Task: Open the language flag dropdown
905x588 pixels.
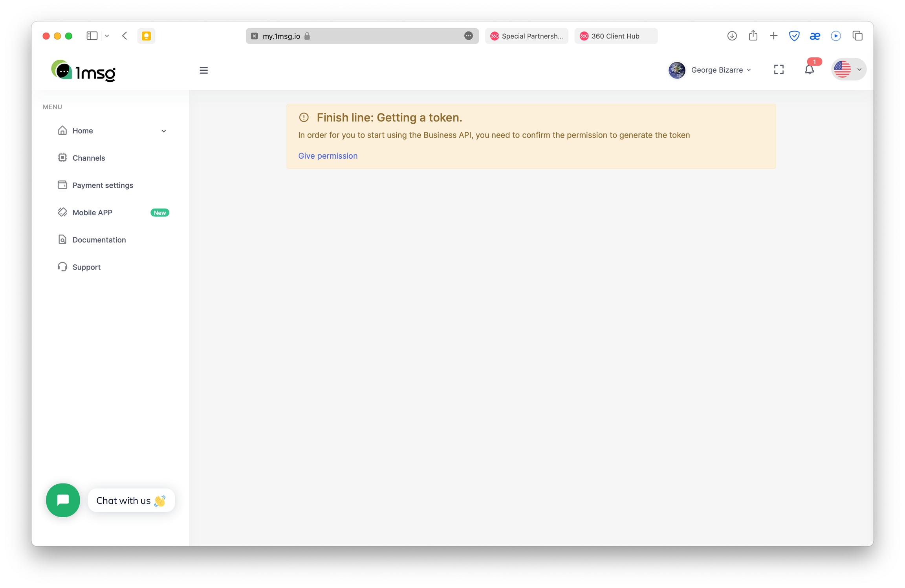Action: coord(848,70)
